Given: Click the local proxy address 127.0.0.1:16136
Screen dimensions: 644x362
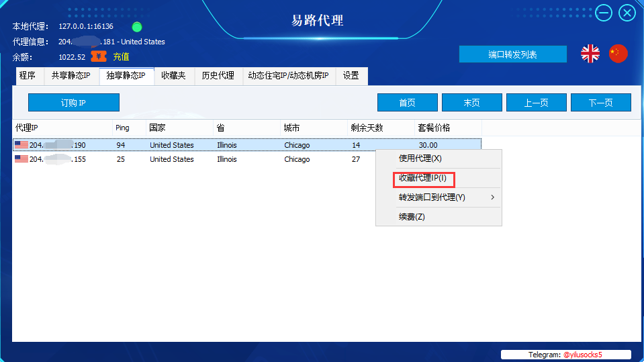Looking at the screenshot, I should pos(86,26).
